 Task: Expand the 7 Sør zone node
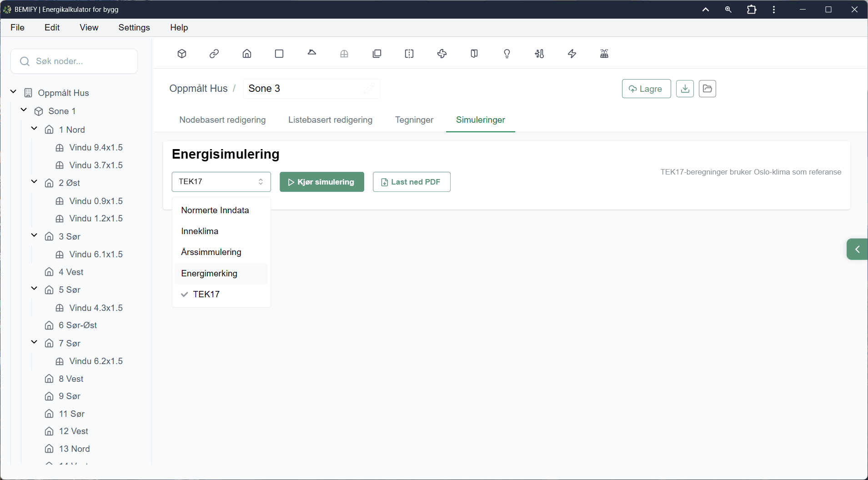point(33,343)
